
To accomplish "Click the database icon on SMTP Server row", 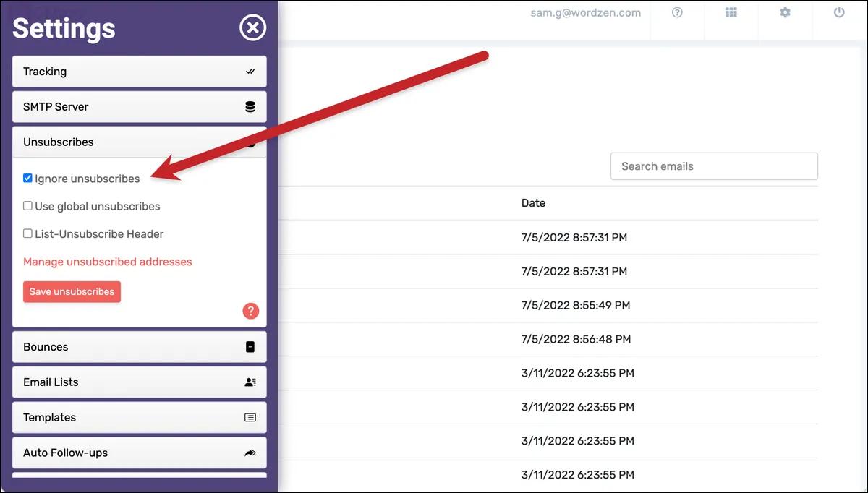I will tap(250, 107).
